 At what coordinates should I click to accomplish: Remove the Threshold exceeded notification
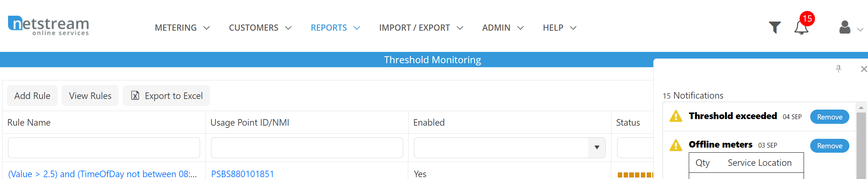pos(829,117)
